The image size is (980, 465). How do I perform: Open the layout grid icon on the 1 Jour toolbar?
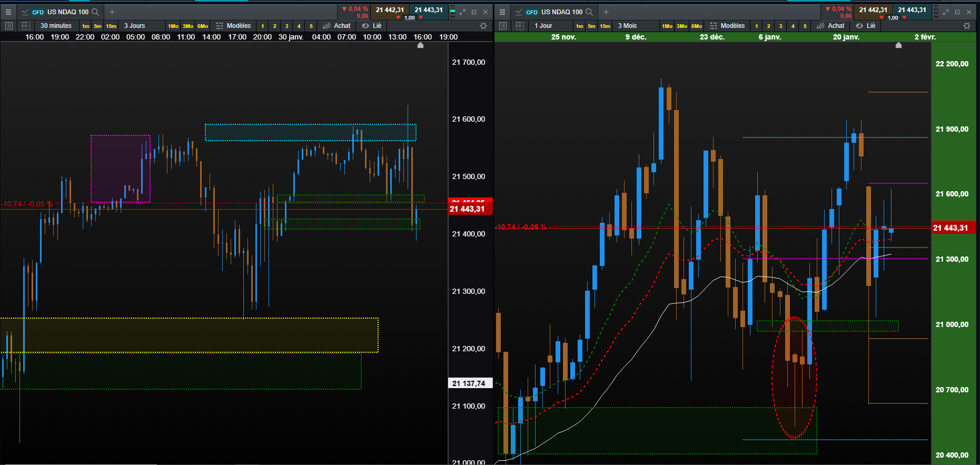(x=520, y=26)
